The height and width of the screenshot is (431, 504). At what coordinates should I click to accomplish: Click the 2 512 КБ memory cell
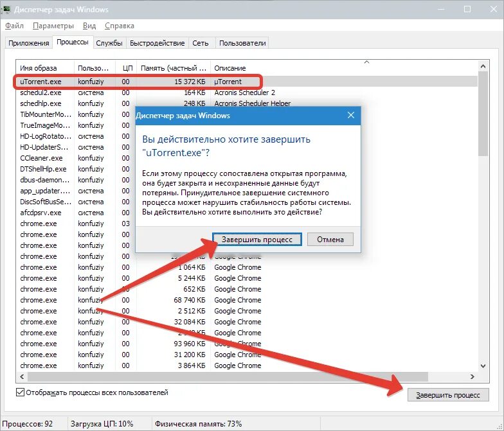(192, 311)
